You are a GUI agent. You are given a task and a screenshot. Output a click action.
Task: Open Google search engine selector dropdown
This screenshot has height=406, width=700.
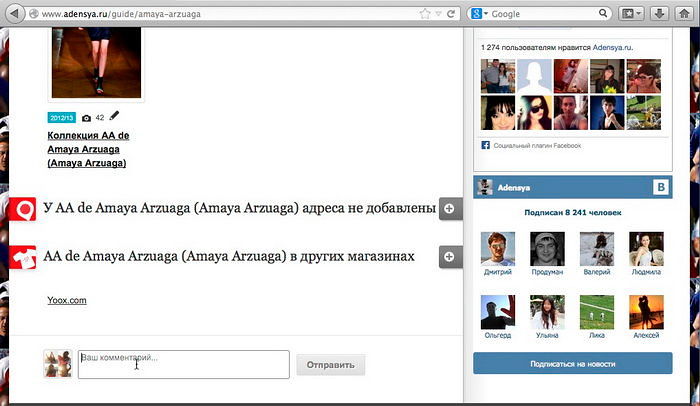pyautogui.click(x=479, y=14)
